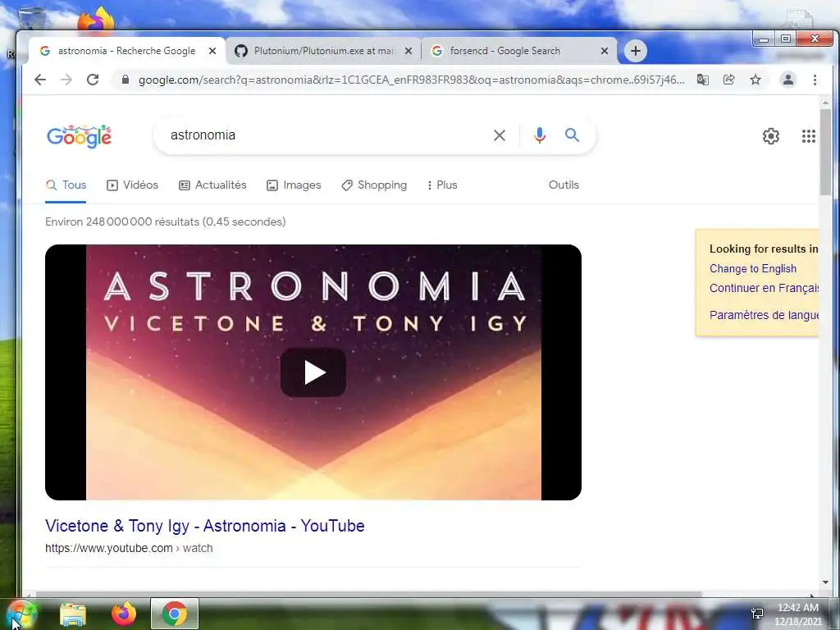Open the Outils search tools

[x=564, y=185]
